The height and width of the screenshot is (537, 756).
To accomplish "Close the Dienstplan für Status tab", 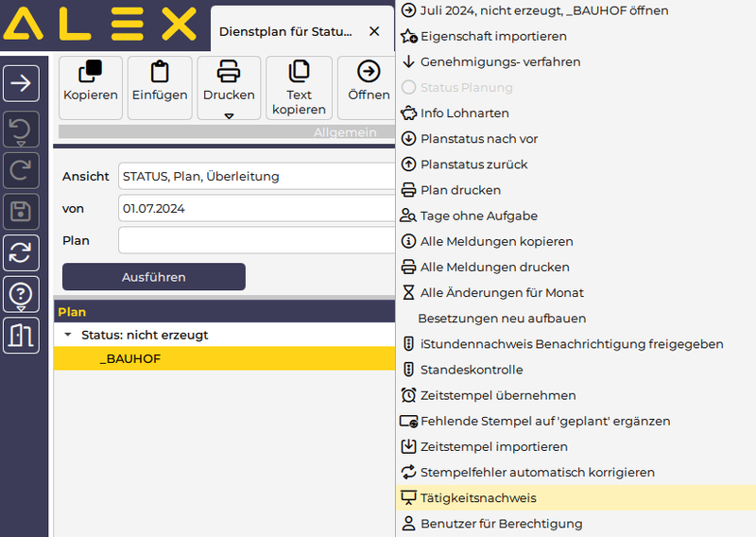I will click(x=374, y=31).
